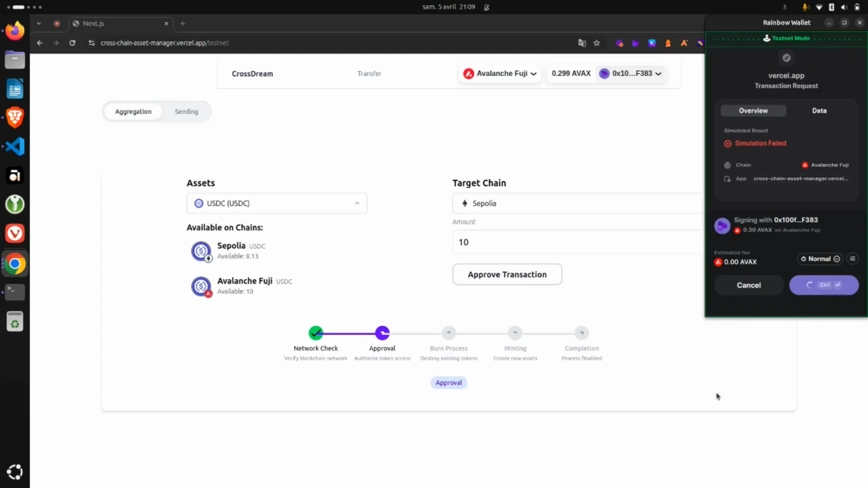
Task: Click Burn Process step marker
Action: click(448, 333)
